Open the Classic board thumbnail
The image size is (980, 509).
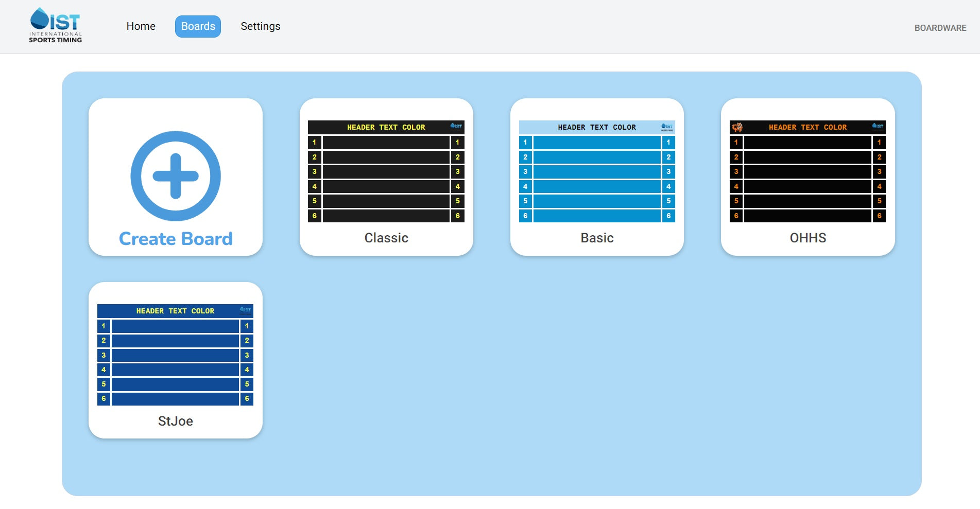pos(386,171)
